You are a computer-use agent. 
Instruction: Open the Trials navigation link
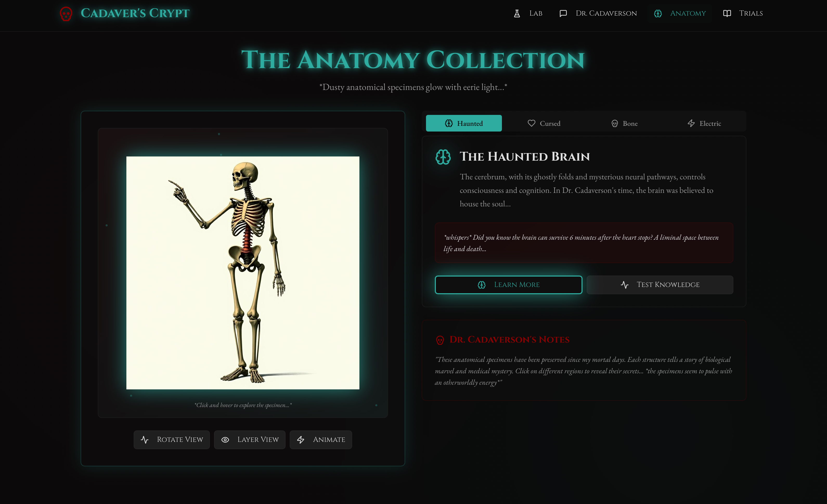tap(751, 14)
